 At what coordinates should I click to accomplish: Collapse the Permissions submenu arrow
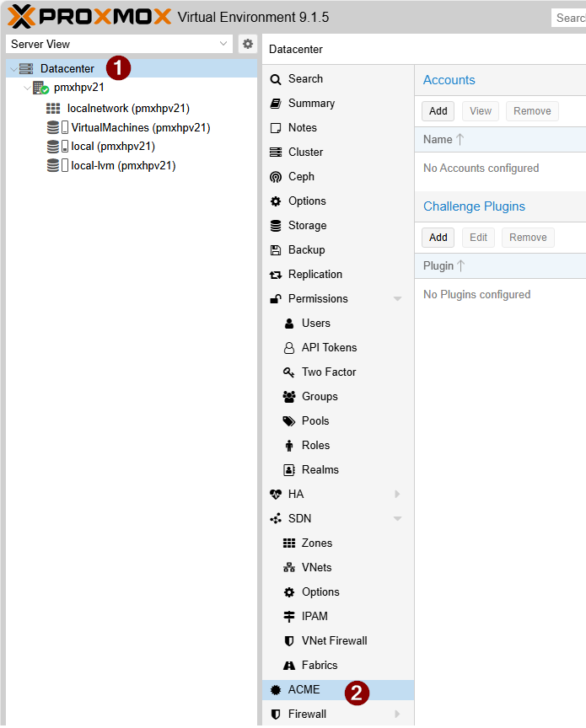coord(397,299)
